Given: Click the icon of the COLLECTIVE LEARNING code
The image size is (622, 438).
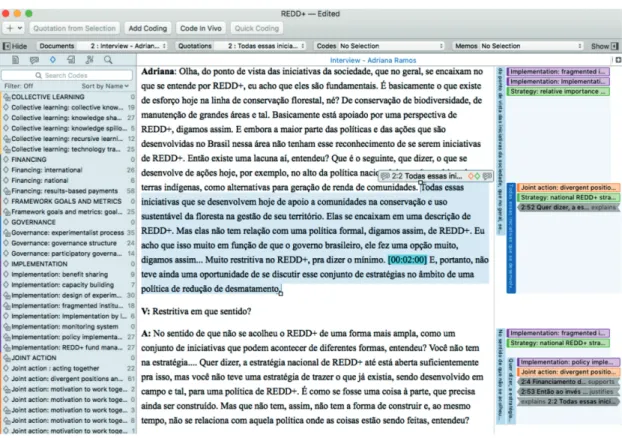Looking at the screenshot, I should pos(6,97).
